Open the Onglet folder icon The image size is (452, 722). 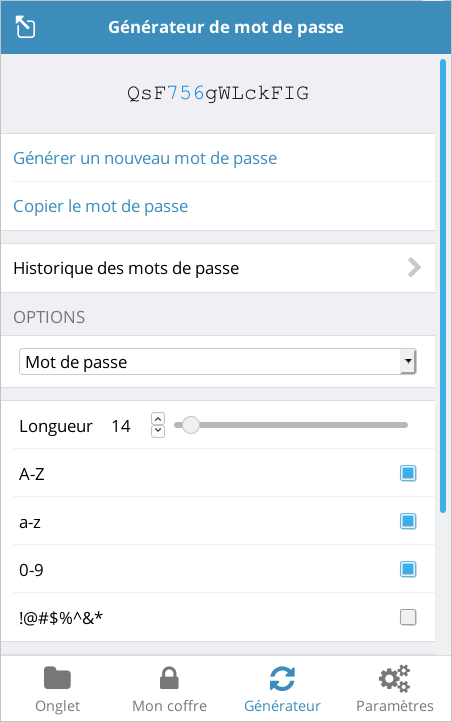57,678
